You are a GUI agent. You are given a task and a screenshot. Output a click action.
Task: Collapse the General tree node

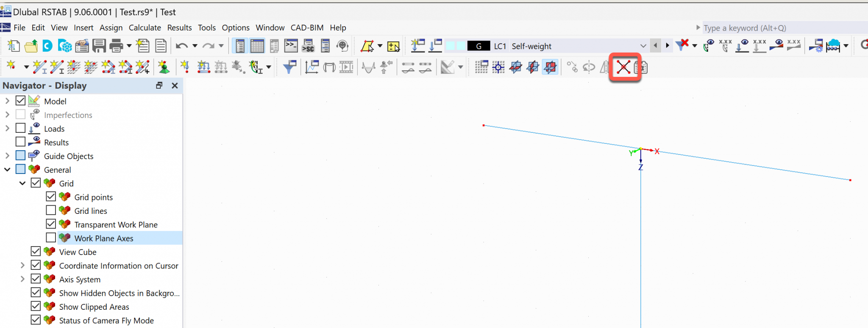pyautogui.click(x=7, y=169)
